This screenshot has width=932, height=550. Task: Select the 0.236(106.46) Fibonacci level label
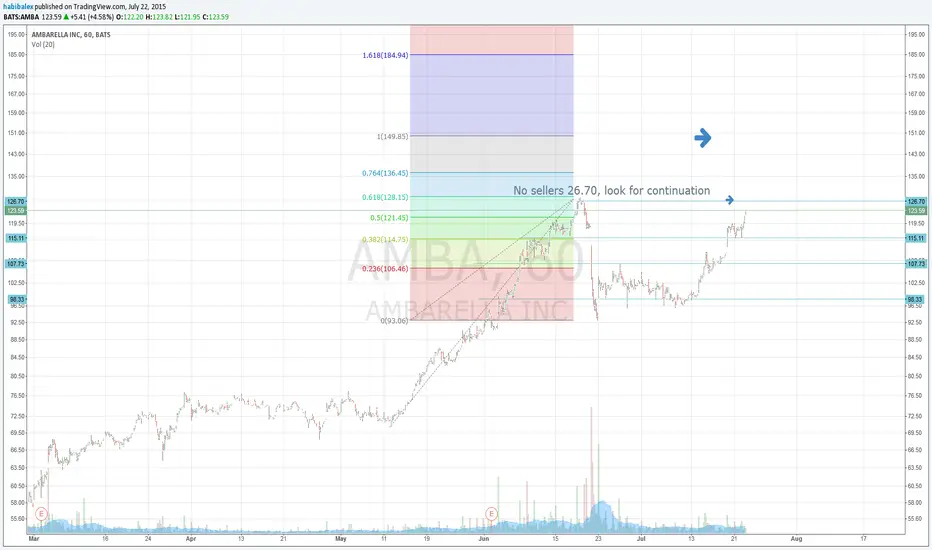385,269
